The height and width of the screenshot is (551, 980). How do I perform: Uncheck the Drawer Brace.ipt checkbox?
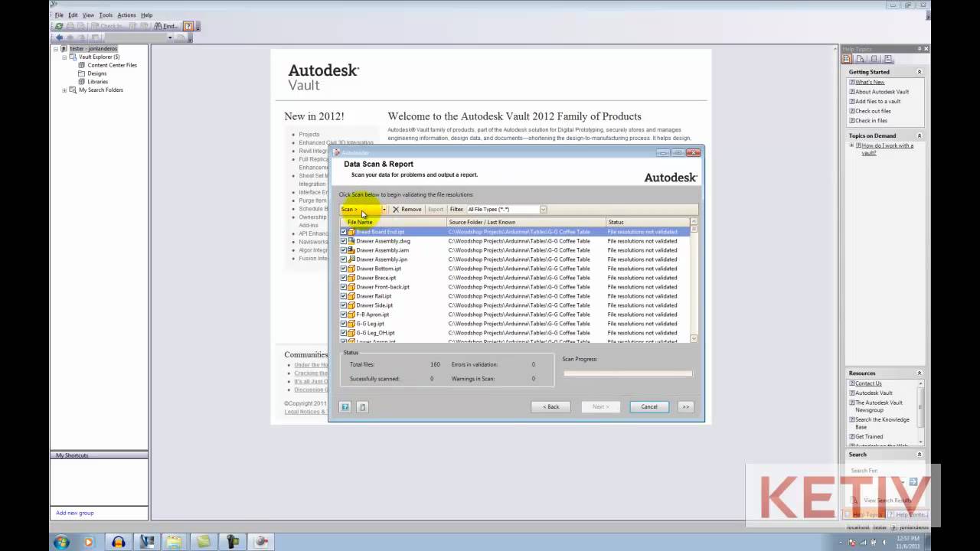[x=344, y=278]
